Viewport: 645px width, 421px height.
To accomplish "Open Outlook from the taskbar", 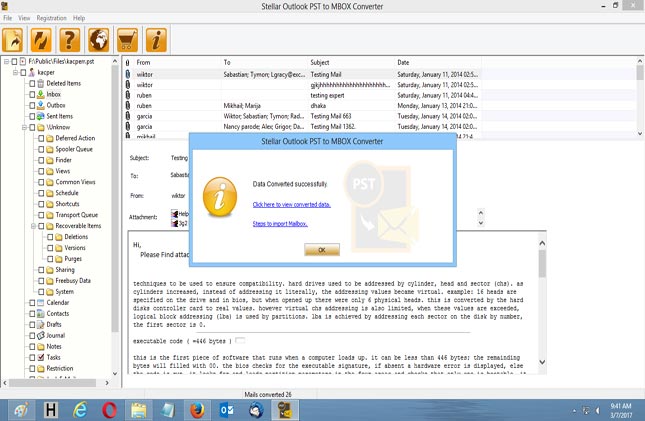I will point(227,410).
